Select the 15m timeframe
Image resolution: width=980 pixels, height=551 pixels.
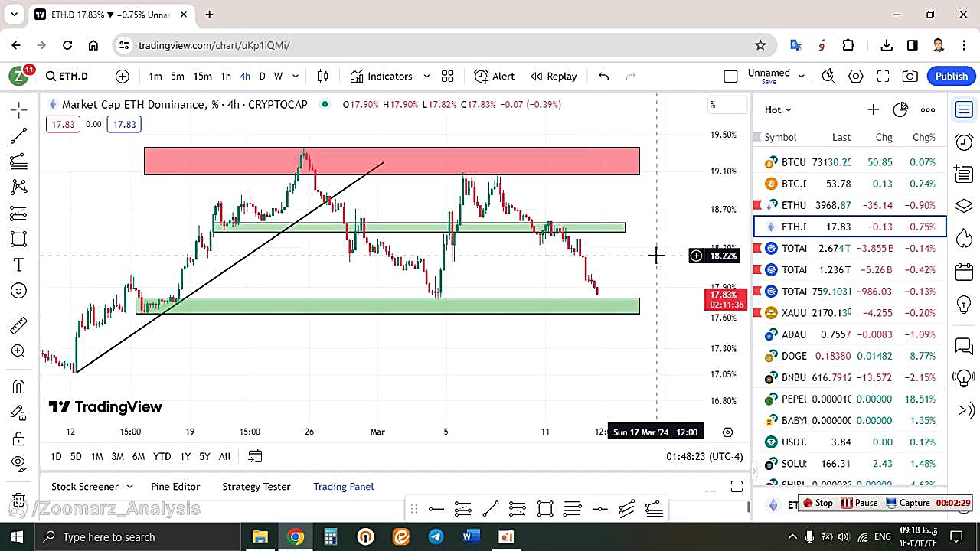click(202, 76)
